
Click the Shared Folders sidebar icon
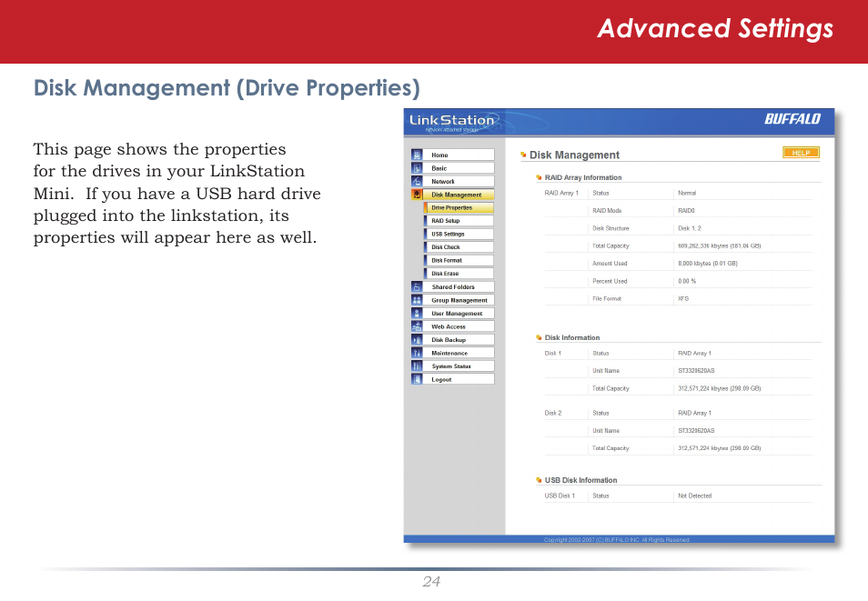pos(417,286)
